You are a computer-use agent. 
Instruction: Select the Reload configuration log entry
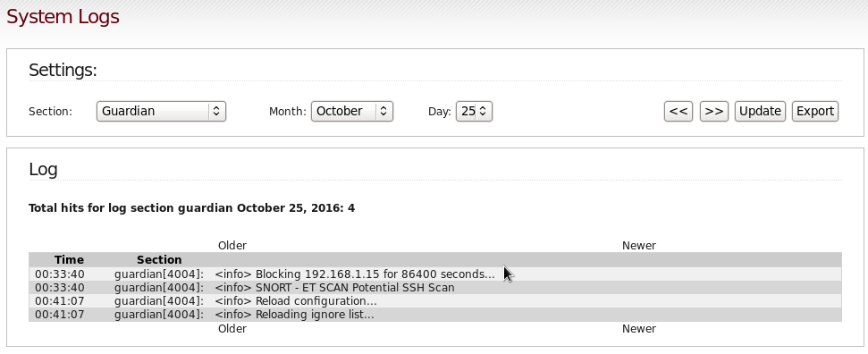pos(435,301)
